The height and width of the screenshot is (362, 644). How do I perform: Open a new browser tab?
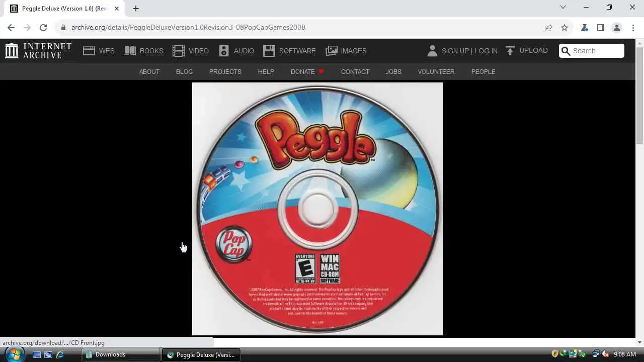135,8
